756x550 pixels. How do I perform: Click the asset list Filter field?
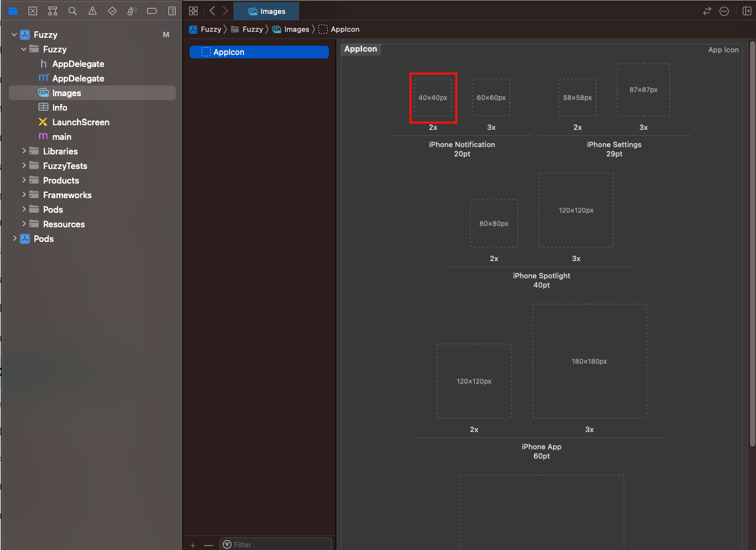(279, 545)
